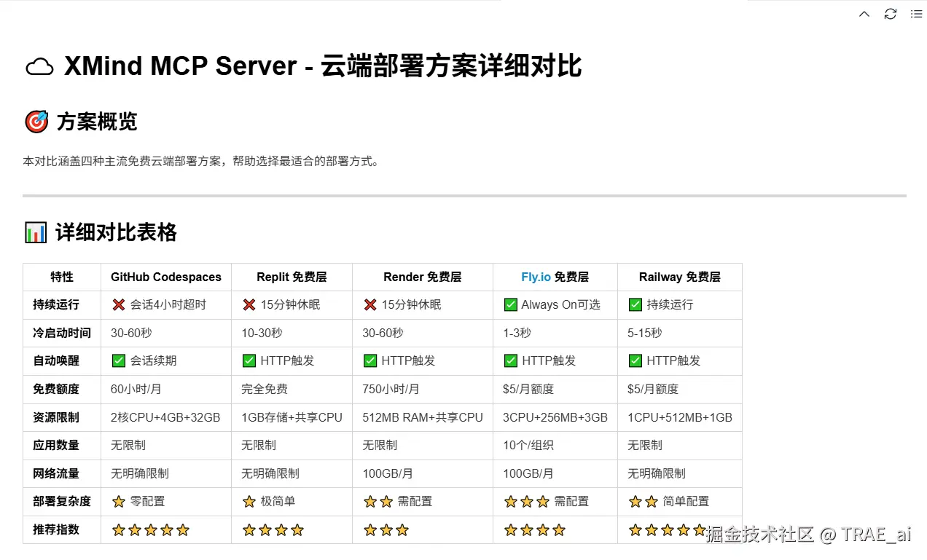Image resolution: width=927 pixels, height=560 pixels.
Task: Refresh the preview with the reload icon
Action: tap(890, 14)
